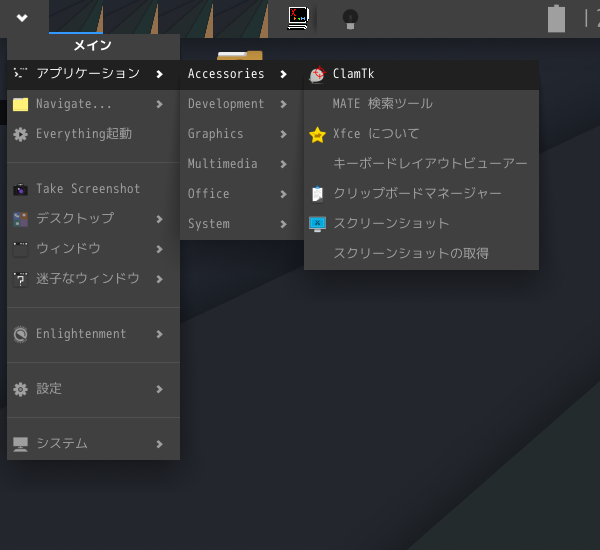The width and height of the screenshot is (600, 550).
Task: Open the 設定 menu entry
Action: pyautogui.click(x=93, y=389)
